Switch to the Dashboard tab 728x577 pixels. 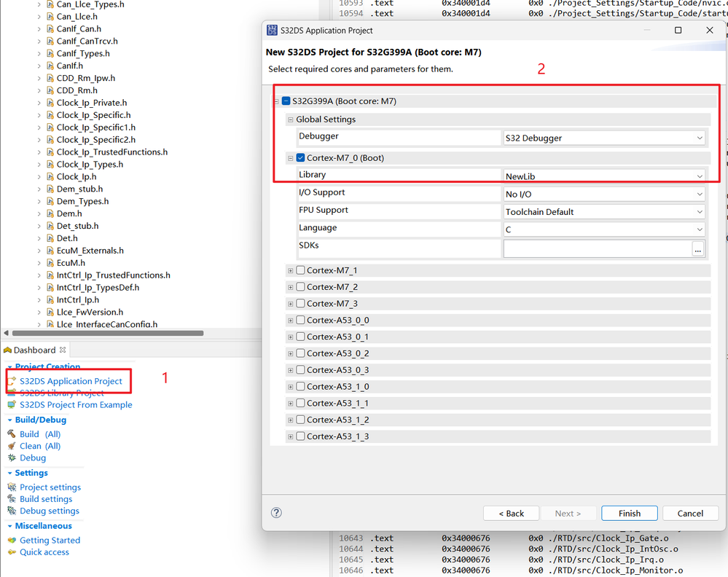pyautogui.click(x=34, y=350)
